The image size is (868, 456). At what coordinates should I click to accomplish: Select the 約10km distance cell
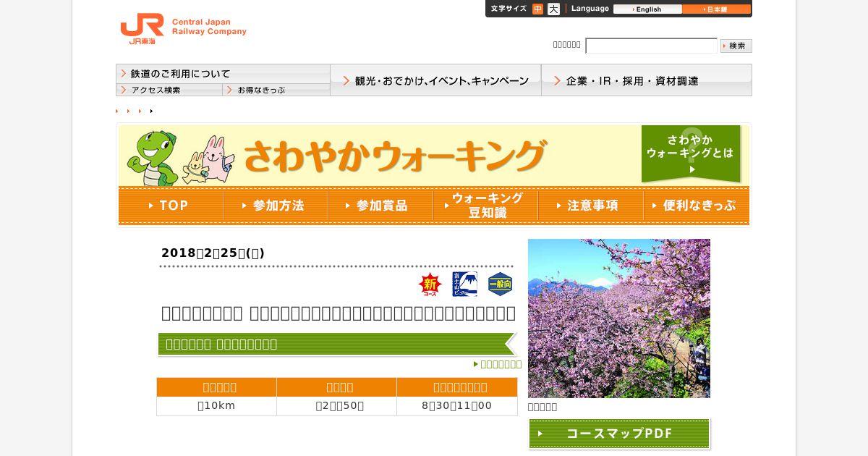[x=216, y=406]
